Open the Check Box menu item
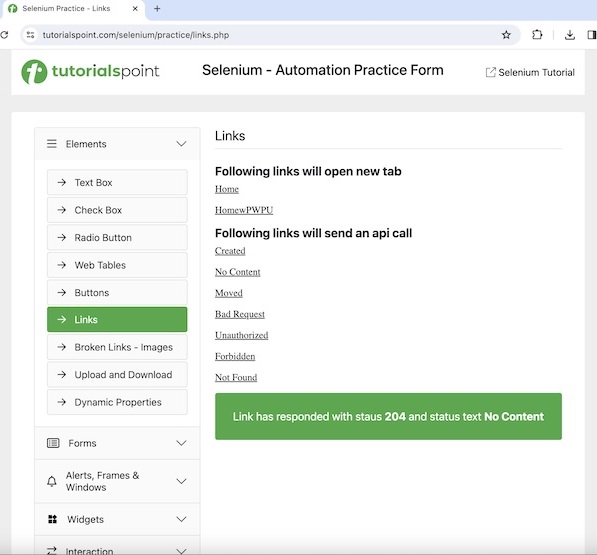The width and height of the screenshot is (597, 555). point(117,210)
